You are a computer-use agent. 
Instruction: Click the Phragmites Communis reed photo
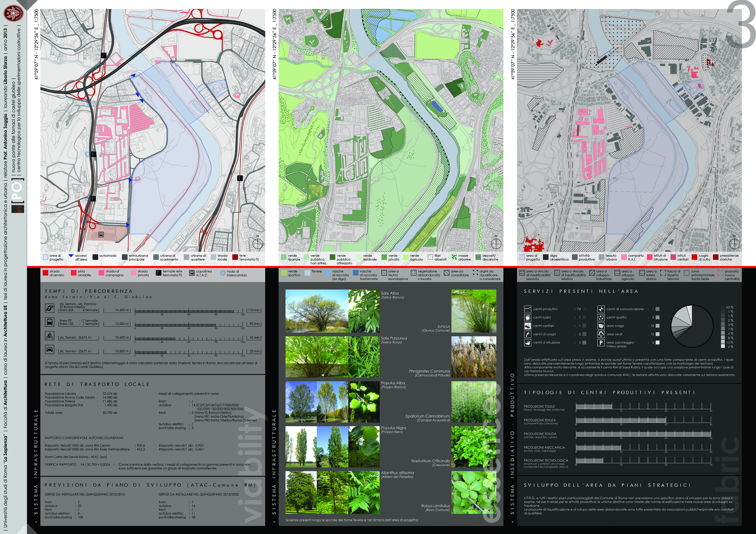[x=473, y=357]
